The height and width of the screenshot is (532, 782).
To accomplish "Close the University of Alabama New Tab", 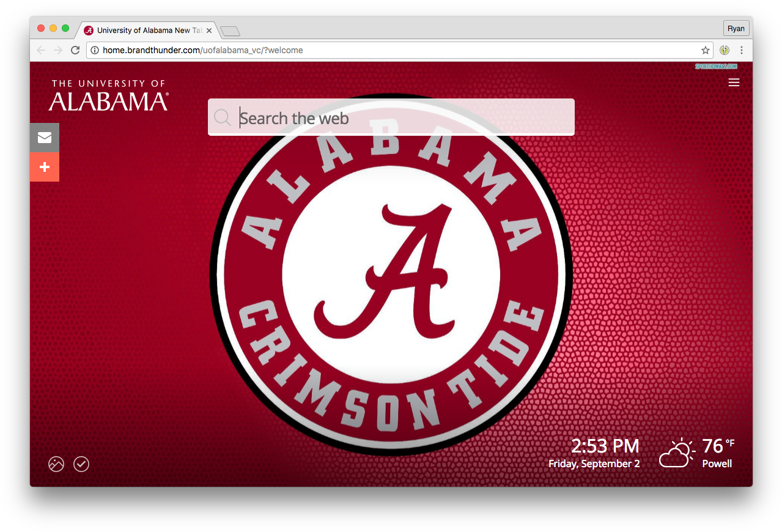I will coord(209,31).
